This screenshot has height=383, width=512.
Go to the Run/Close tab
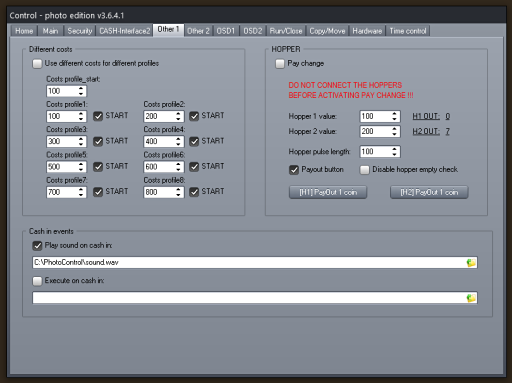coord(286,31)
